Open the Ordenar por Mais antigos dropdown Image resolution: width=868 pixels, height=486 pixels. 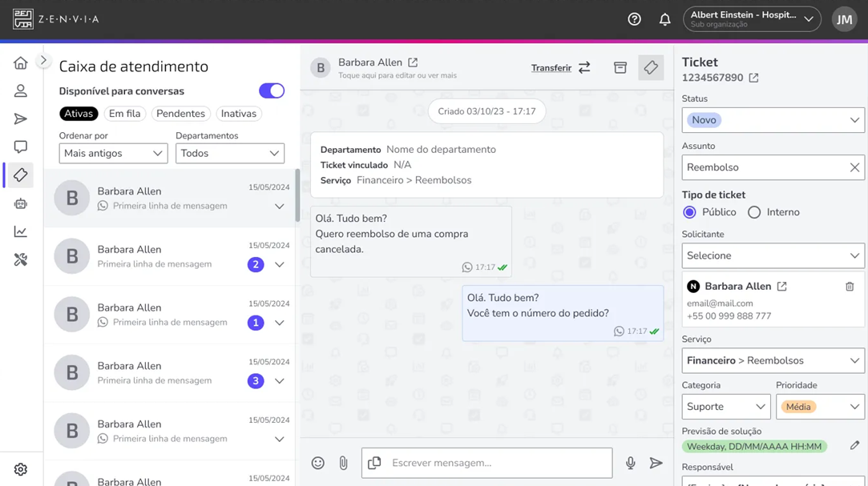pos(114,153)
